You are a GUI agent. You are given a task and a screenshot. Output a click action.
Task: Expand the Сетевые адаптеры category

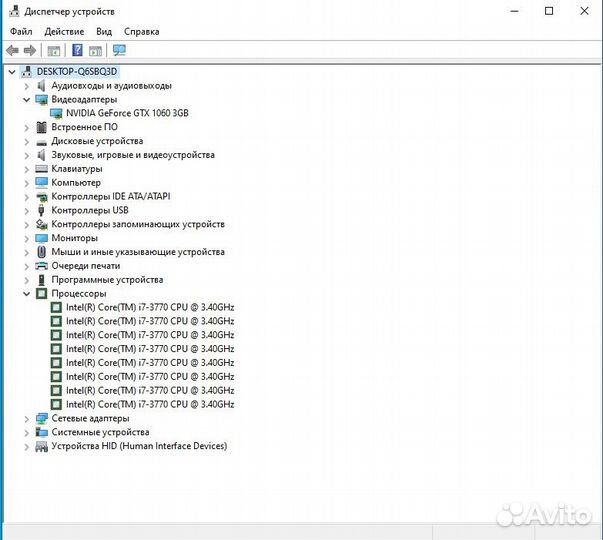pos(27,419)
